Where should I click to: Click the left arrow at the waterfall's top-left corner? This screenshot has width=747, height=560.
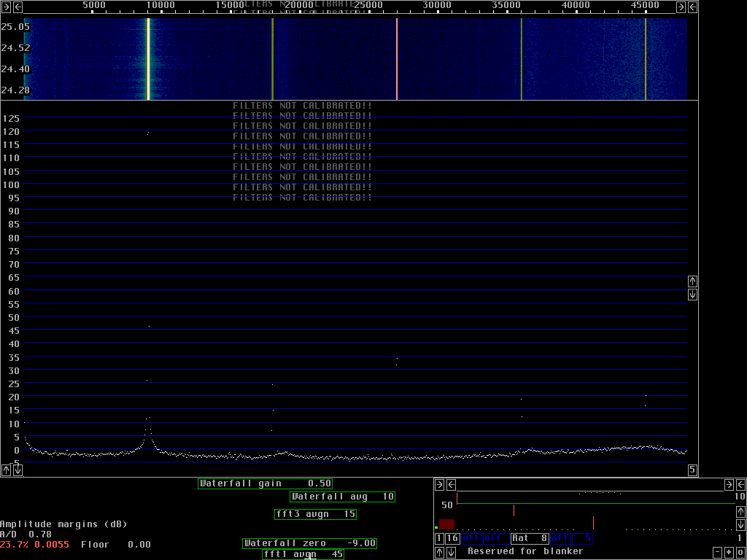click(18, 7)
